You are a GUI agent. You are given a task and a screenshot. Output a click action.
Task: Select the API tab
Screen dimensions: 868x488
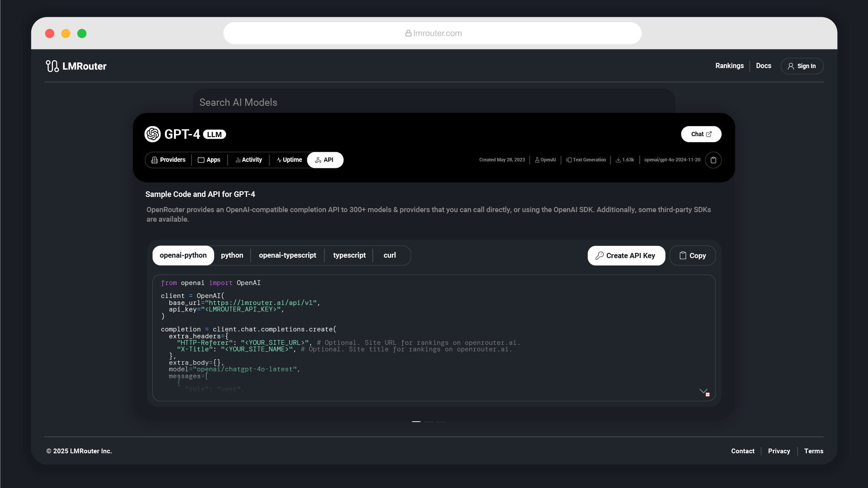325,160
